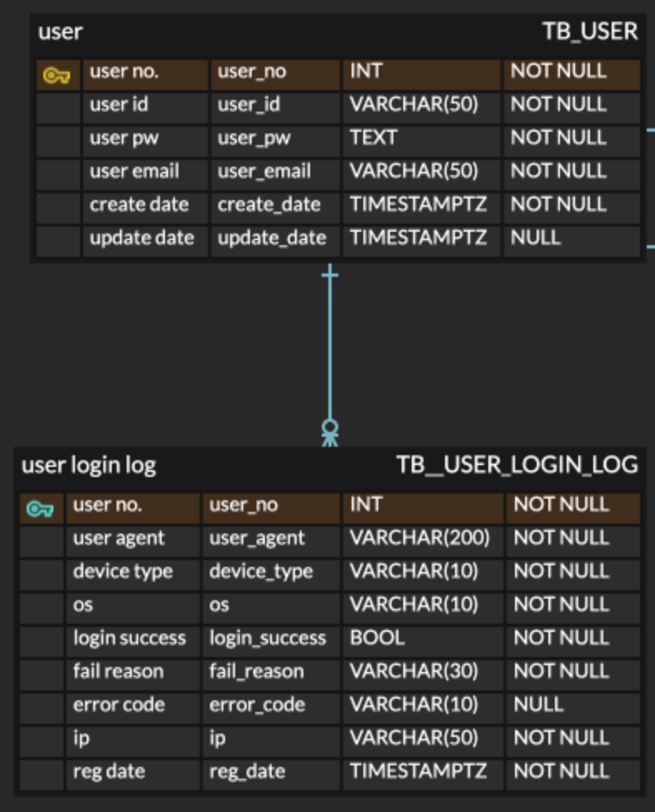The image size is (655, 812).
Task: Click the VARCHAR(50) type of user_id
Action: point(422,108)
